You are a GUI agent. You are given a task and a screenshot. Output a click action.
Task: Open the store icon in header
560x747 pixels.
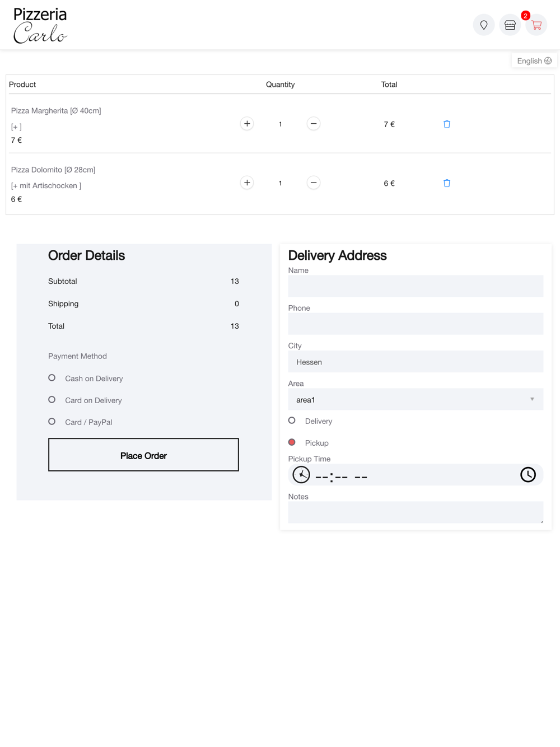510,25
